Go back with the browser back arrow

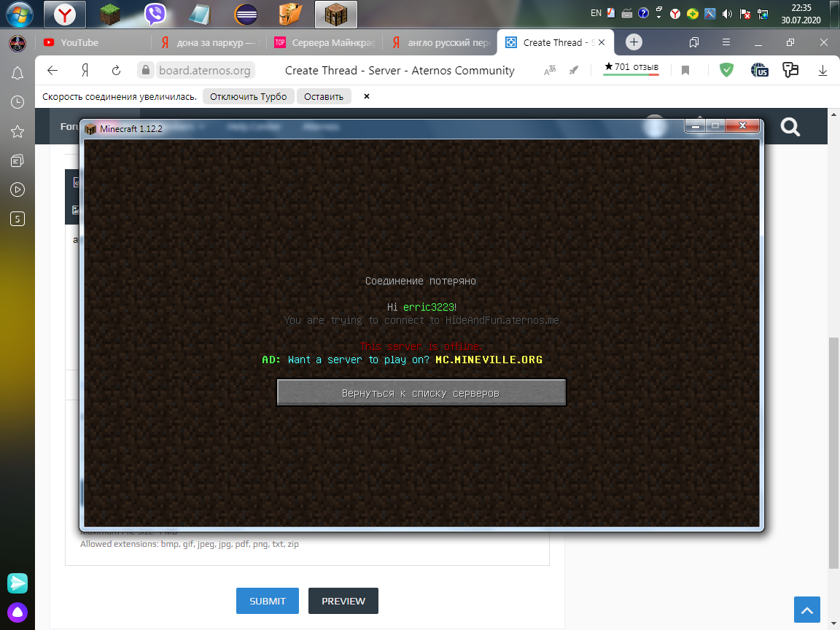pos(52,70)
